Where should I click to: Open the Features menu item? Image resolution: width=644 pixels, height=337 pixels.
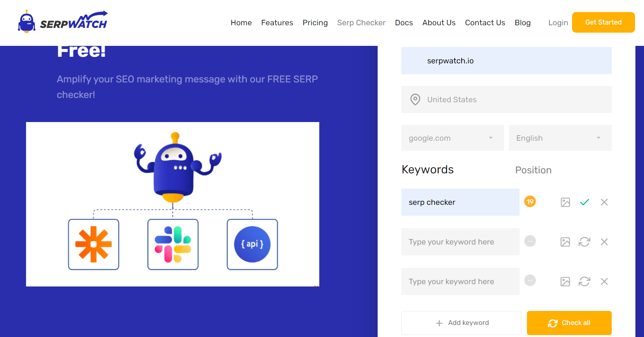277,23
